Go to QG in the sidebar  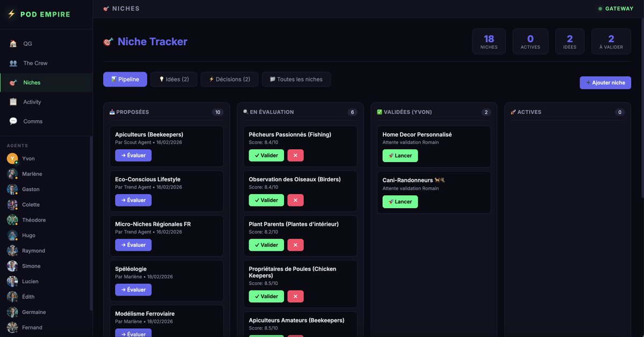pos(46,44)
